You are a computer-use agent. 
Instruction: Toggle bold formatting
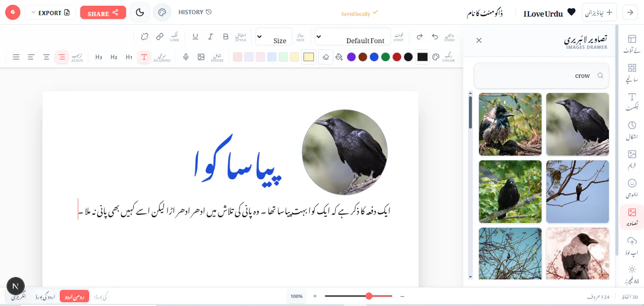coord(226,37)
